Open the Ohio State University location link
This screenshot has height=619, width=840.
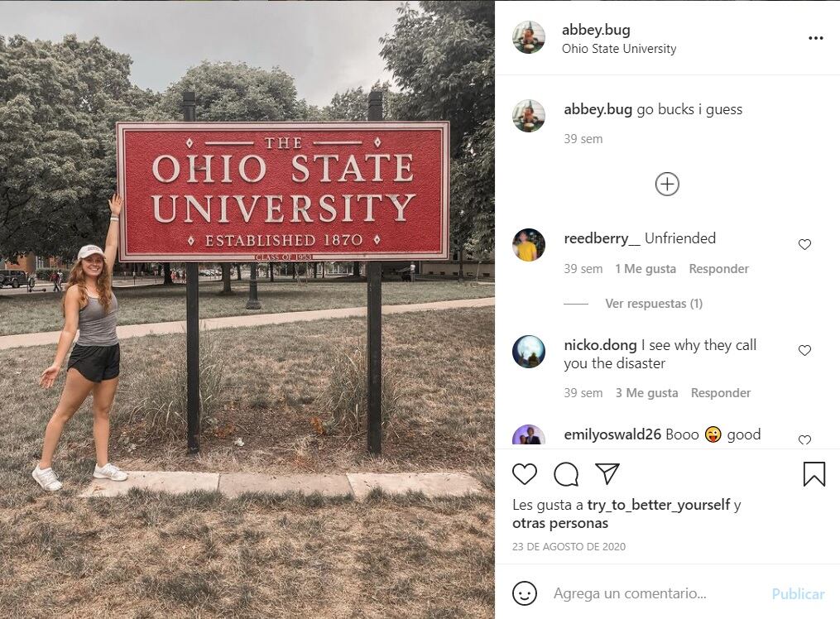[x=619, y=49]
